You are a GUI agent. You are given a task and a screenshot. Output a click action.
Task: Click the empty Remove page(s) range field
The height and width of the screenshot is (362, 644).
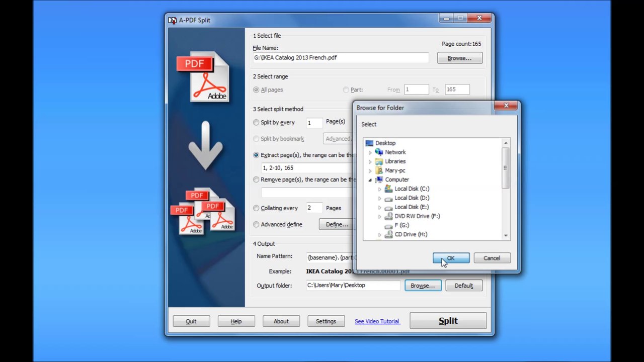pyautogui.click(x=307, y=193)
